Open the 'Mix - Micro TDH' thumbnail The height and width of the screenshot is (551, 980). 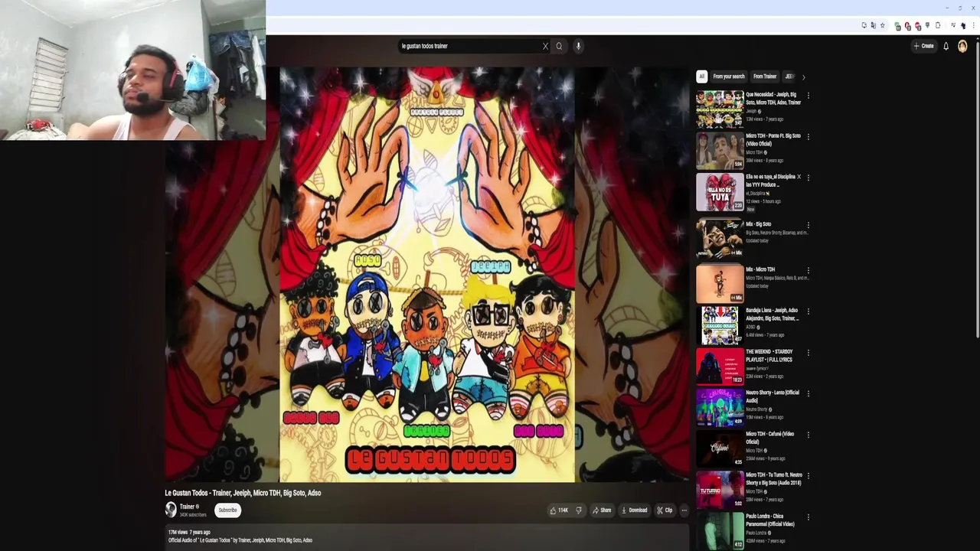click(x=720, y=283)
